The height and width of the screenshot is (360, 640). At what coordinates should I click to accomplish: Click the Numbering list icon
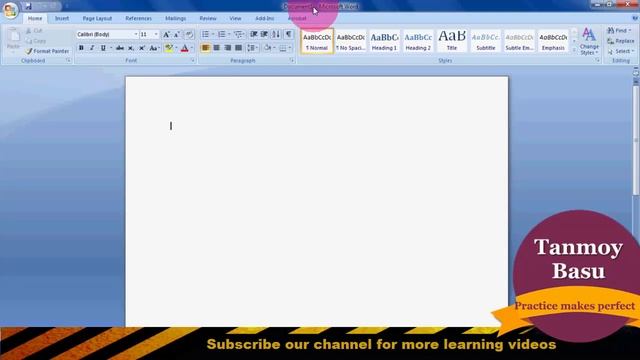221,34
